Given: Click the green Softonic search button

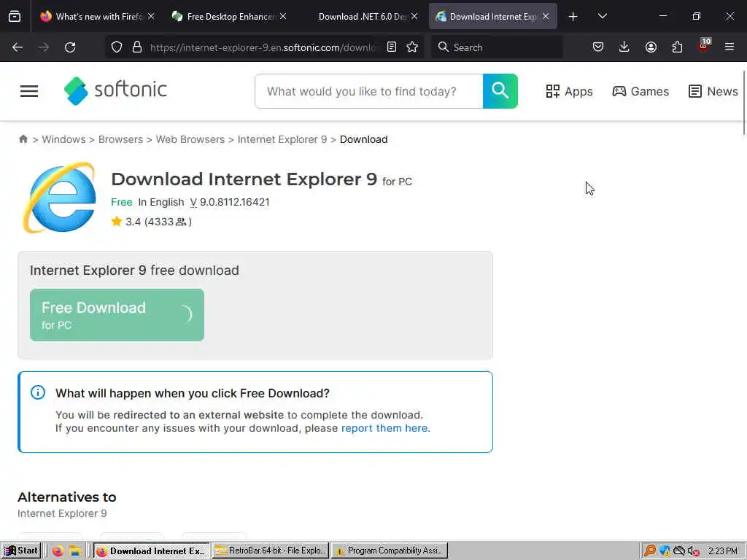Looking at the screenshot, I should click(500, 91).
